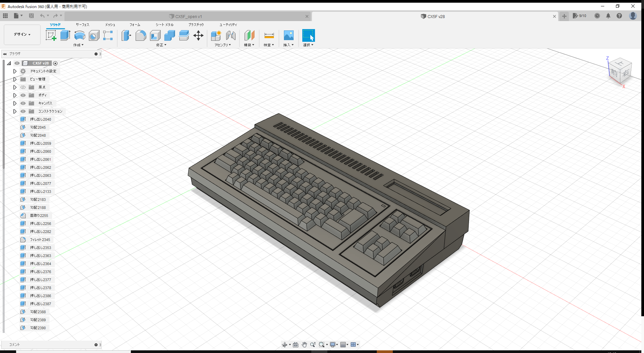The width and height of the screenshot is (644, 353).
Task: Select the Create Sketch tool
Action: (51, 35)
